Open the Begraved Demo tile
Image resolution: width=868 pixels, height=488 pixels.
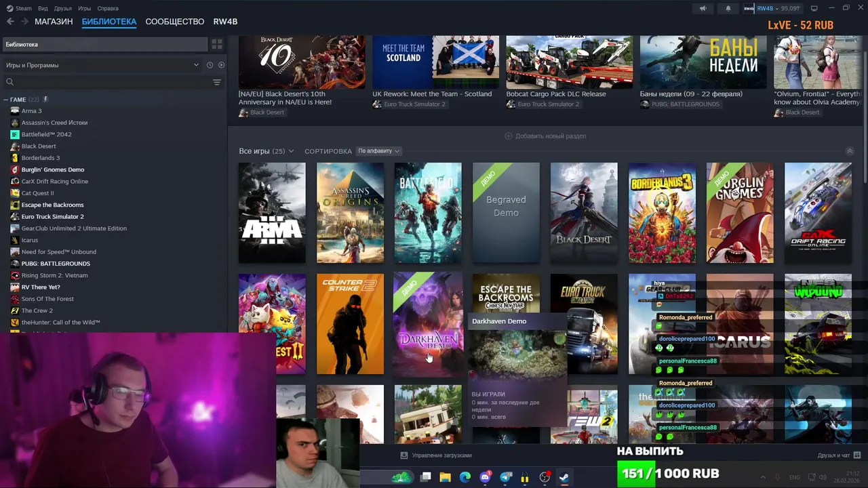pyautogui.click(x=506, y=213)
